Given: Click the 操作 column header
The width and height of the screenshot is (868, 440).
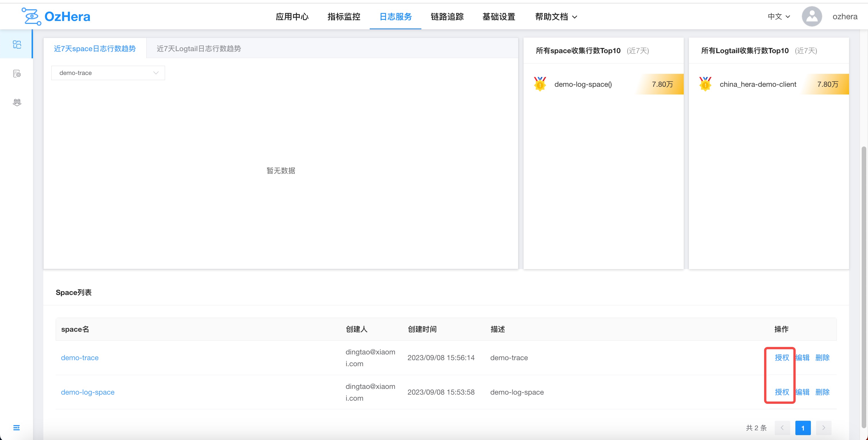Looking at the screenshot, I should (x=781, y=329).
